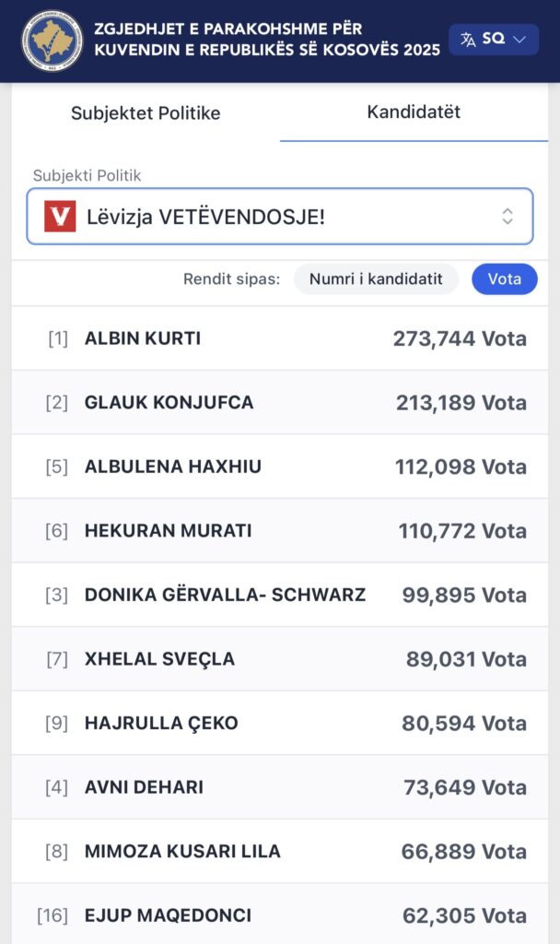Sort by Numri i kandidatit
The image size is (560, 944).
376,279
